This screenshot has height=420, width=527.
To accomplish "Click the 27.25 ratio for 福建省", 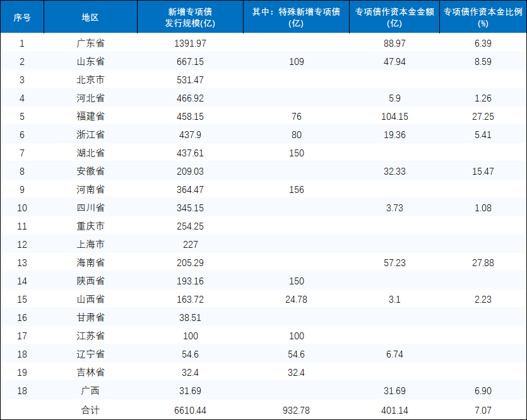I will [483, 117].
